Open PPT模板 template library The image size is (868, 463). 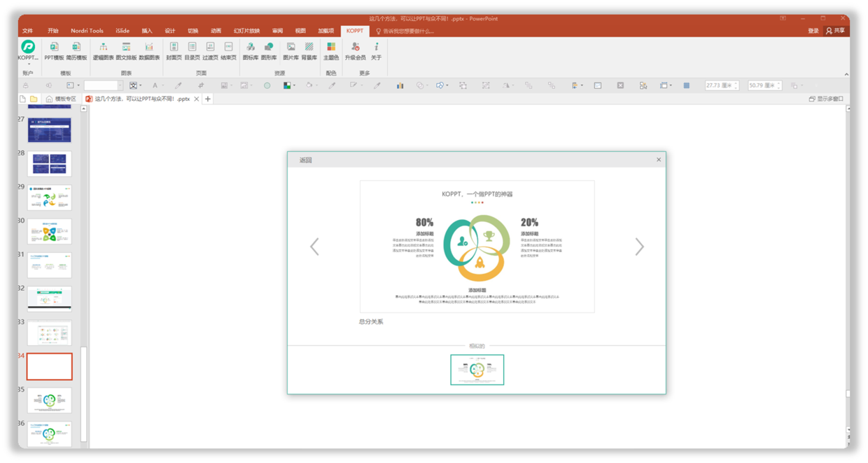coord(54,50)
